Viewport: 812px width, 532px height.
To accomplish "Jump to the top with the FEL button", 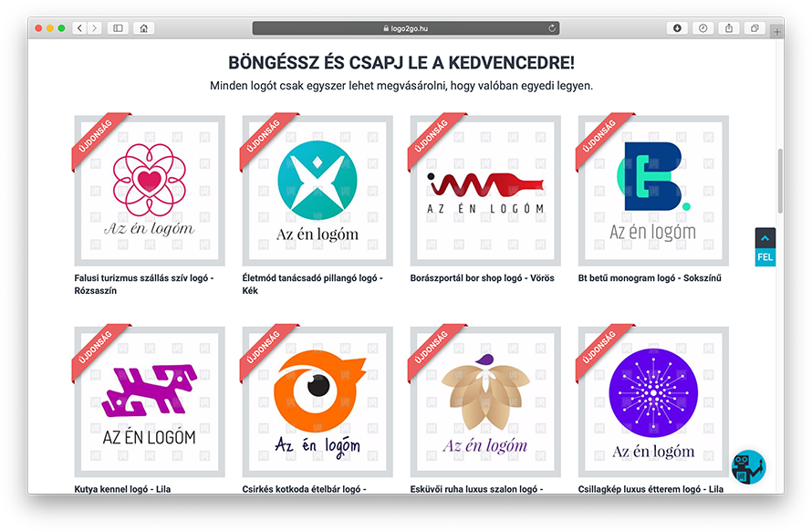I will [x=765, y=247].
